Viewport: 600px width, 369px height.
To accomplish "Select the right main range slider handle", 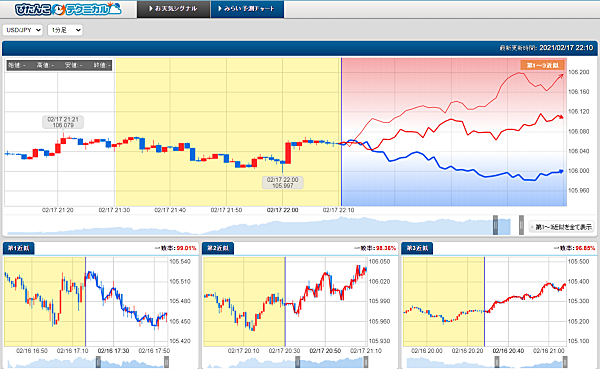I will pyautogui.click(x=521, y=225).
